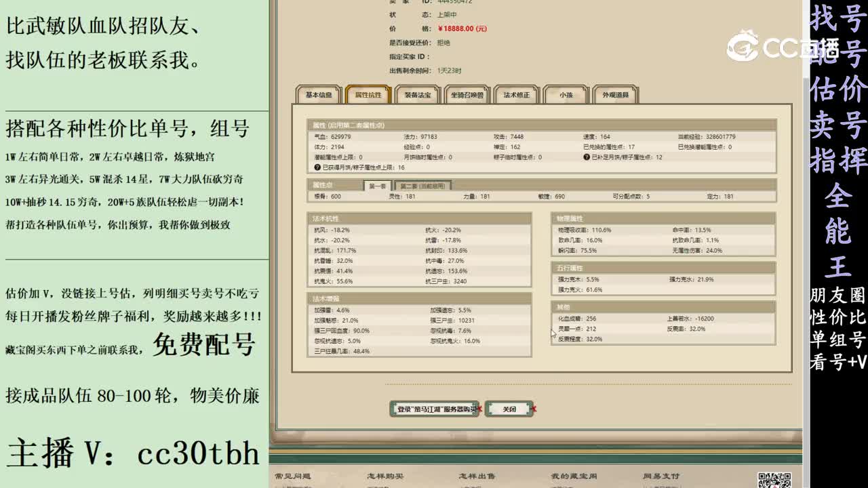Click the 躲闪率: 75.5% entry
Screen dimensions: 868x488
[577, 251]
